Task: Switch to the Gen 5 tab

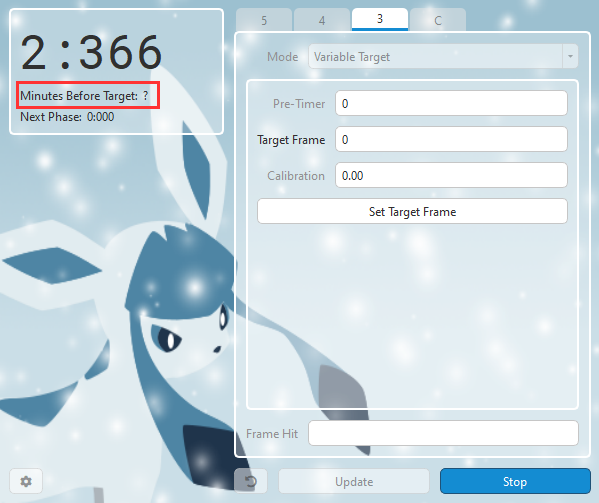Action: click(x=264, y=20)
